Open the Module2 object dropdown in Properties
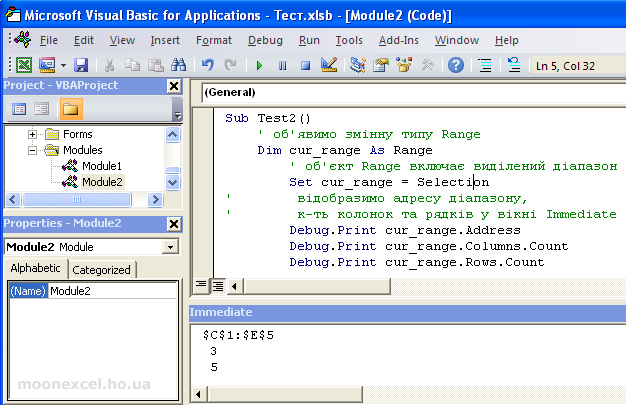Viewport: 626px width, 405px height. point(171,246)
